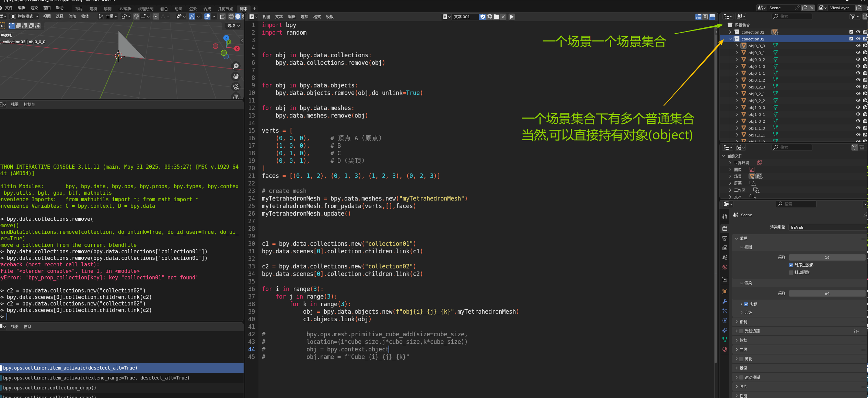Open the 模板 menu in text editor
868x398 pixels.
tap(329, 16)
